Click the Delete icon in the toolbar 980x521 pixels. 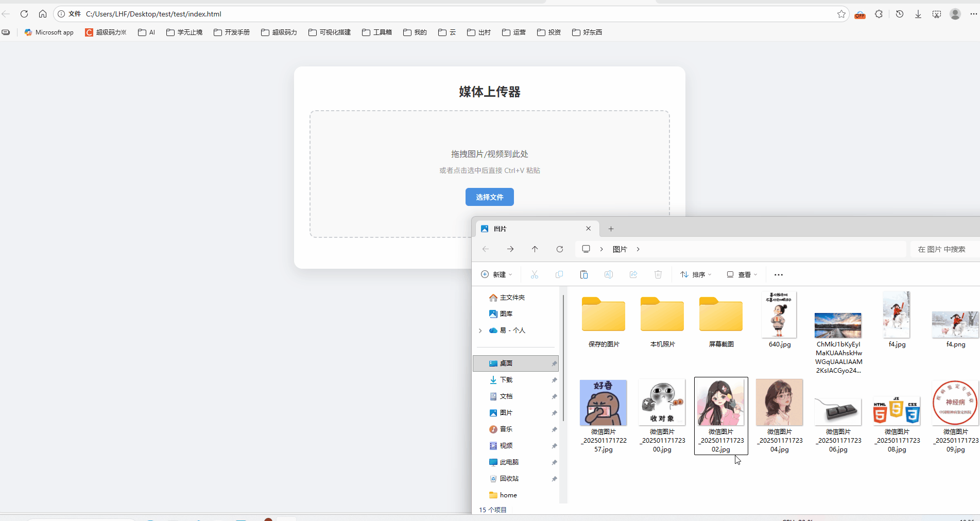click(658, 274)
